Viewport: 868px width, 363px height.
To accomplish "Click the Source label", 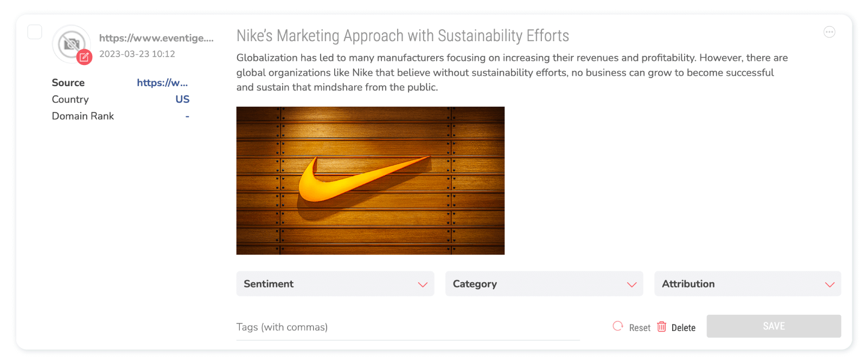I will point(68,83).
